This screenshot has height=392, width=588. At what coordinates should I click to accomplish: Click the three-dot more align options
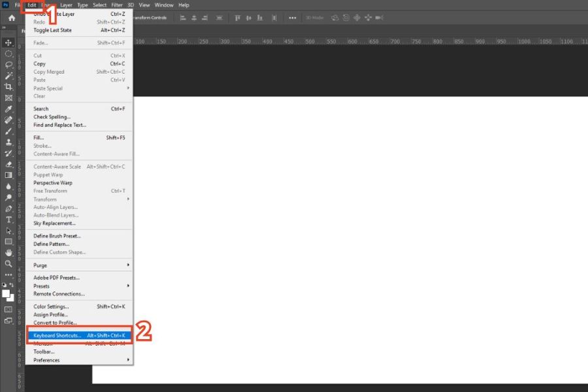pos(293,18)
